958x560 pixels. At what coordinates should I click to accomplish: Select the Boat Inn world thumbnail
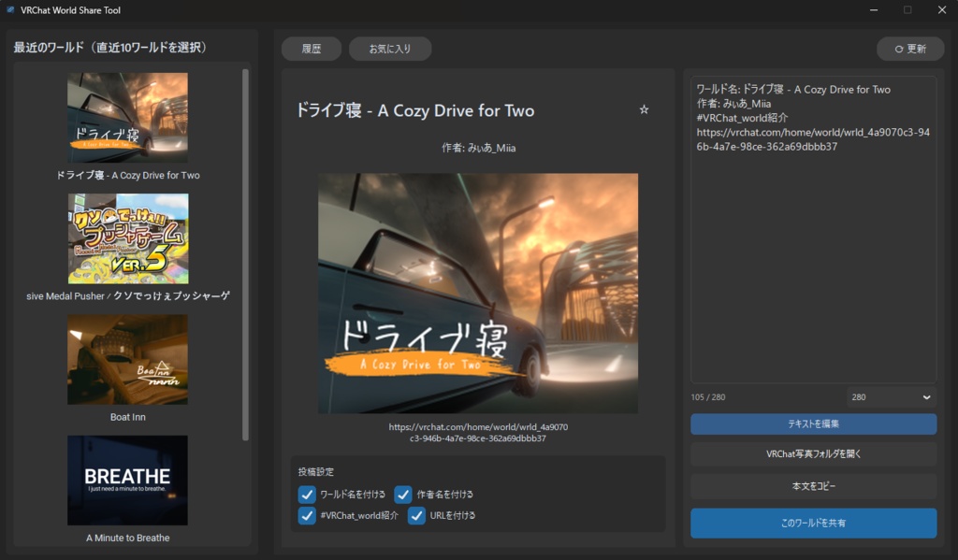[x=127, y=359]
